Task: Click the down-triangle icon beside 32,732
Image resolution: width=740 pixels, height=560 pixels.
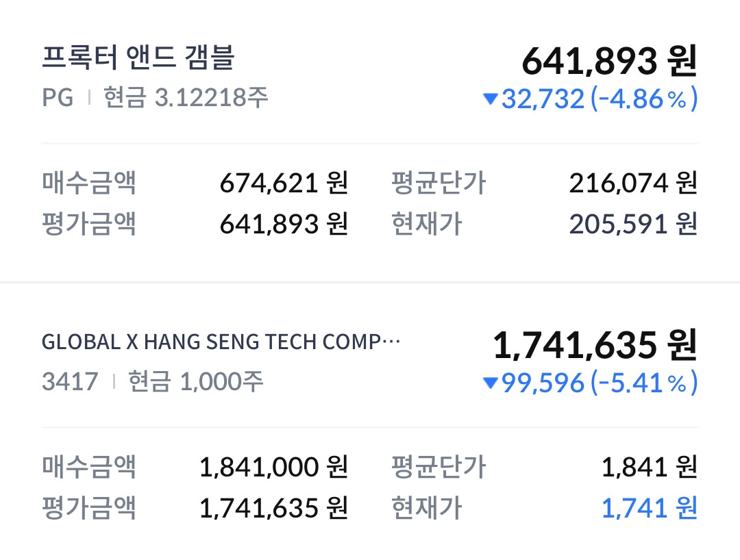Action: tap(490, 100)
